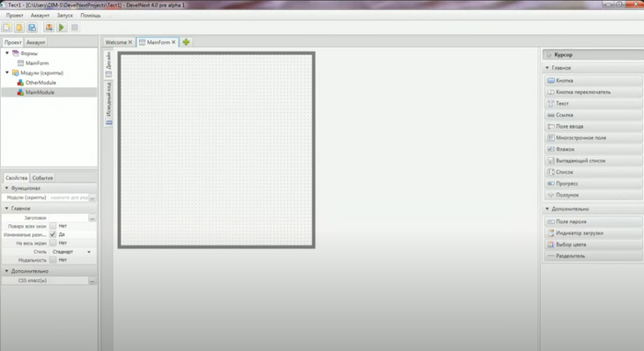Screen dimensions: 644x351
Task: Click the Модули (скрипты) property field
Action: pyautogui.click(x=69, y=198)
